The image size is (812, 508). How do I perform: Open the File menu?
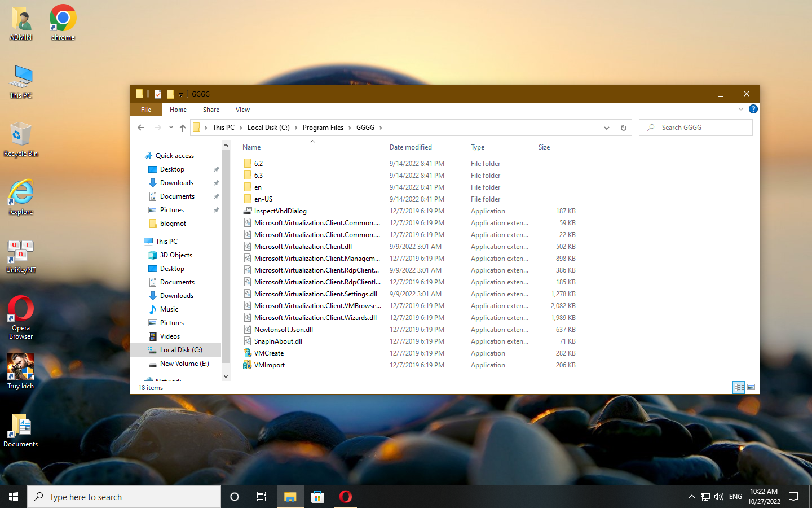click(146, 110)
